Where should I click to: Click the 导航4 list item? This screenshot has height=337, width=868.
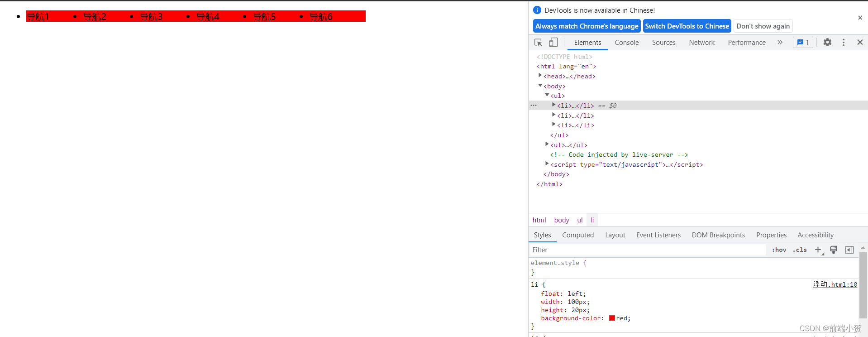pyautogui.click(x=224, y=16)
